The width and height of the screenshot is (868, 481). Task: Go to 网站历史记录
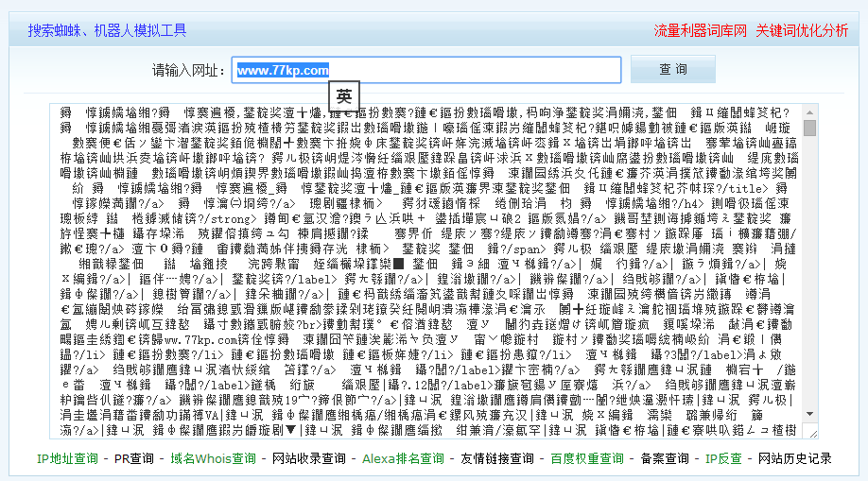pos(794,458)
